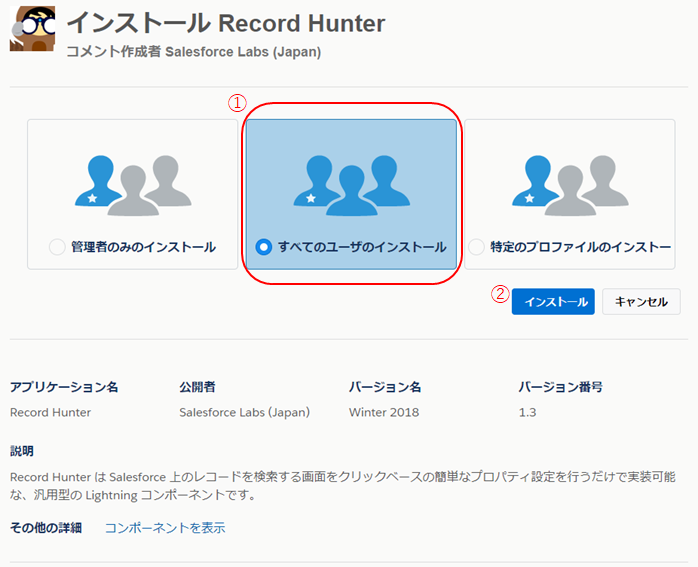698x567 pixels.
Task: Click the インストール Record Hunter heading
Action: coord(226,23)
